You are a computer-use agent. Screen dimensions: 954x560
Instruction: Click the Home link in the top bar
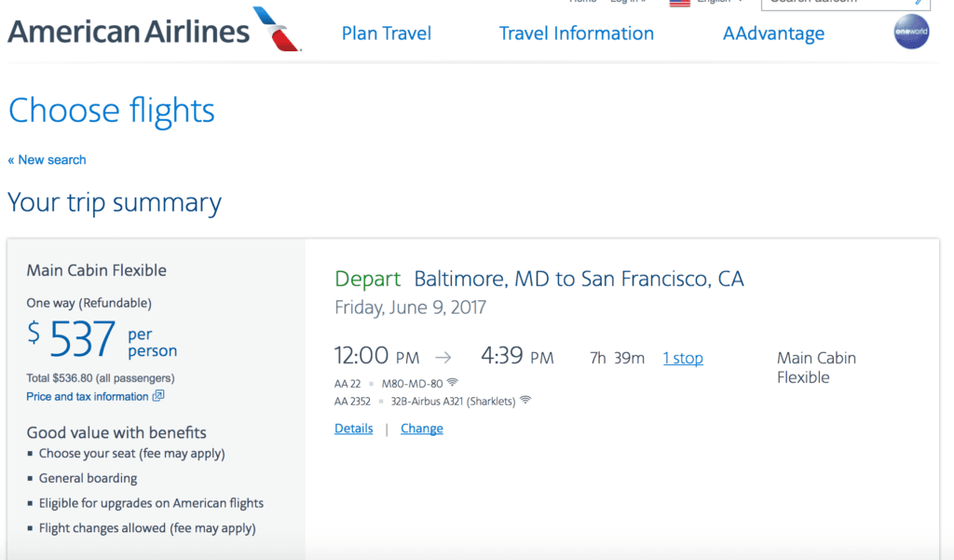click(581, 1)
